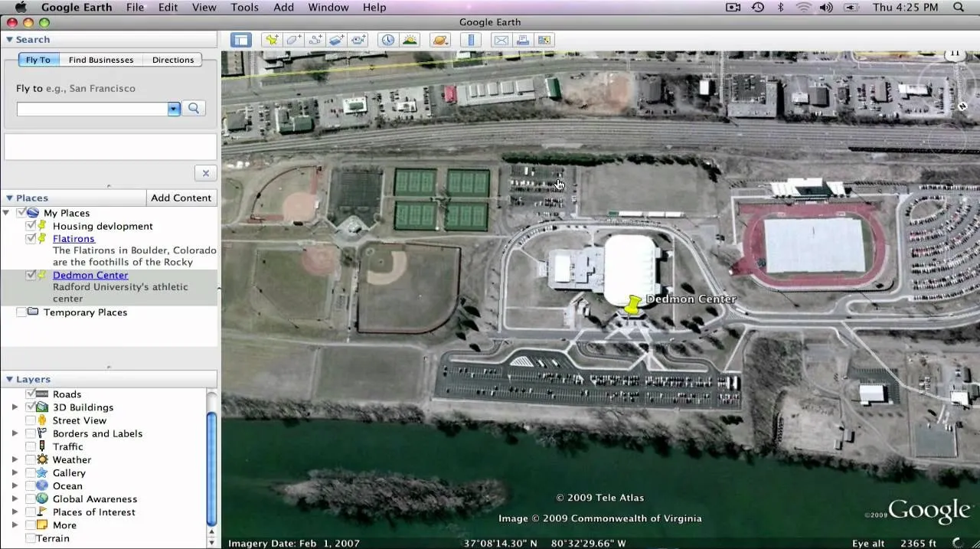Open the Tools menu

tap(244, 7)
